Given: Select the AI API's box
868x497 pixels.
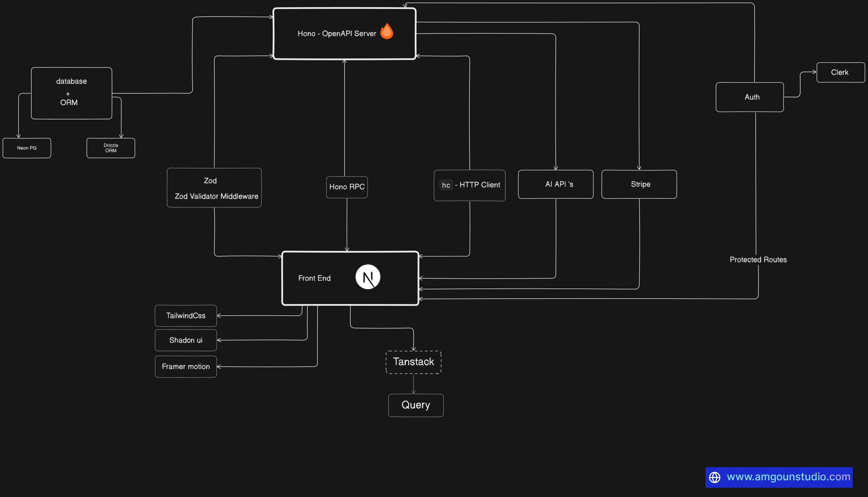Looking at the screenshot, I should [x=556, y=184].
